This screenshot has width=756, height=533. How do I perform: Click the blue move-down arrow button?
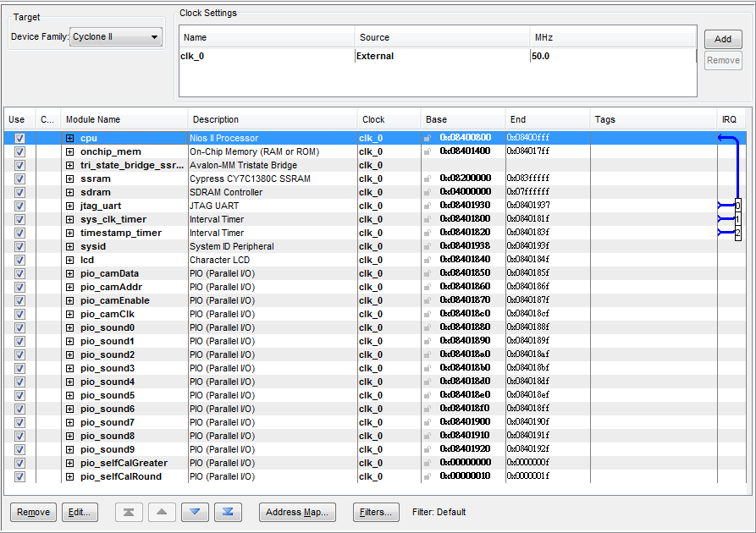coord(195,513)
